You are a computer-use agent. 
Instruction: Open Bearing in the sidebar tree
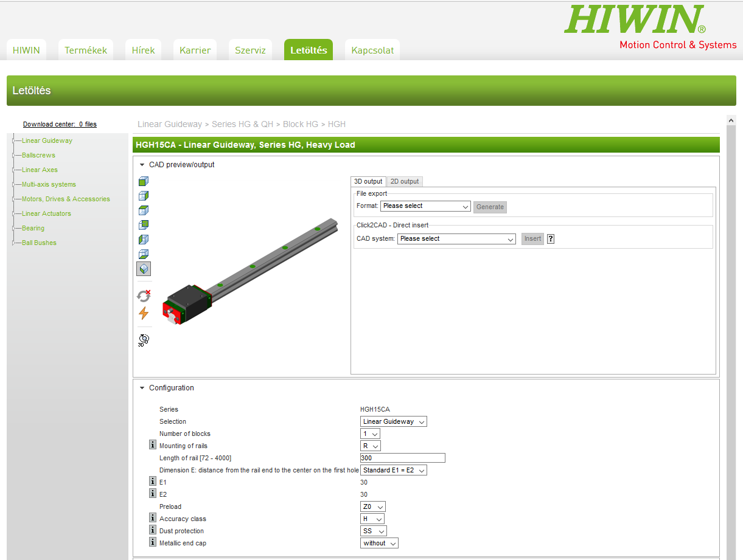(33, 228)
